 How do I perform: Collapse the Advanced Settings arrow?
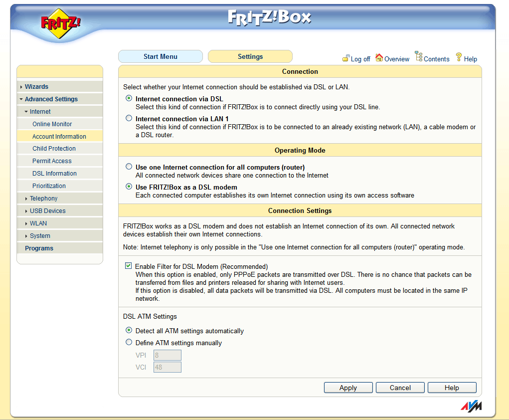click(x=21, y=99)
